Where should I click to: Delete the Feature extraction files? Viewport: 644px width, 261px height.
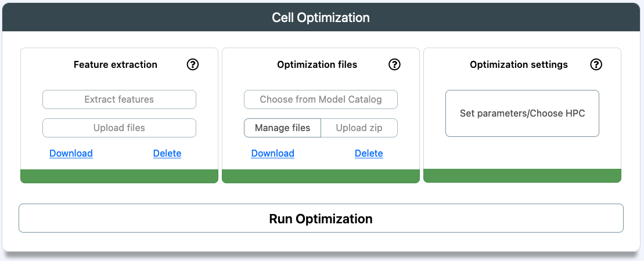167,154
